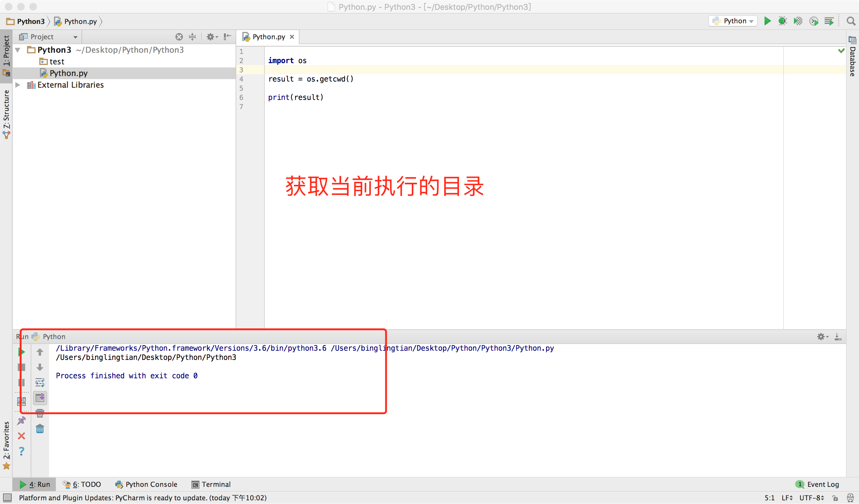The image size is (859, 504).
Task: Open Search Everywhere magnifier icon
Action: pos(851,21)
